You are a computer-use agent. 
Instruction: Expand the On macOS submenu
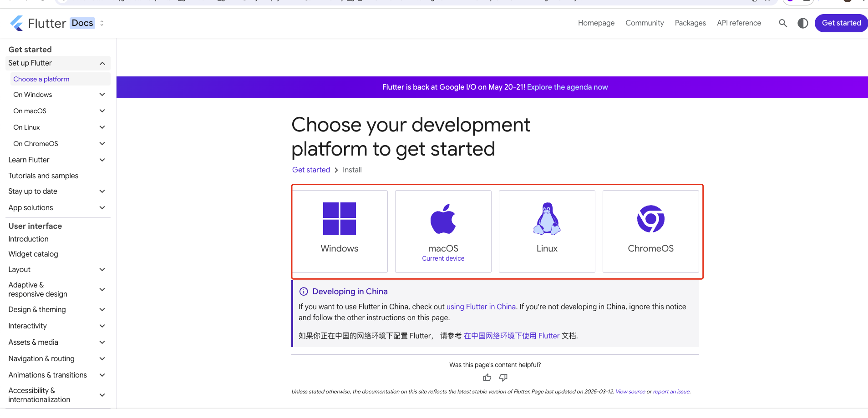102,111
